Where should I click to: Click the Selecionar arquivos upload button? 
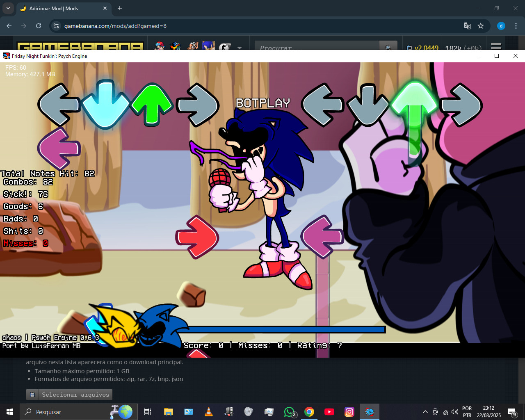[69, 395]
